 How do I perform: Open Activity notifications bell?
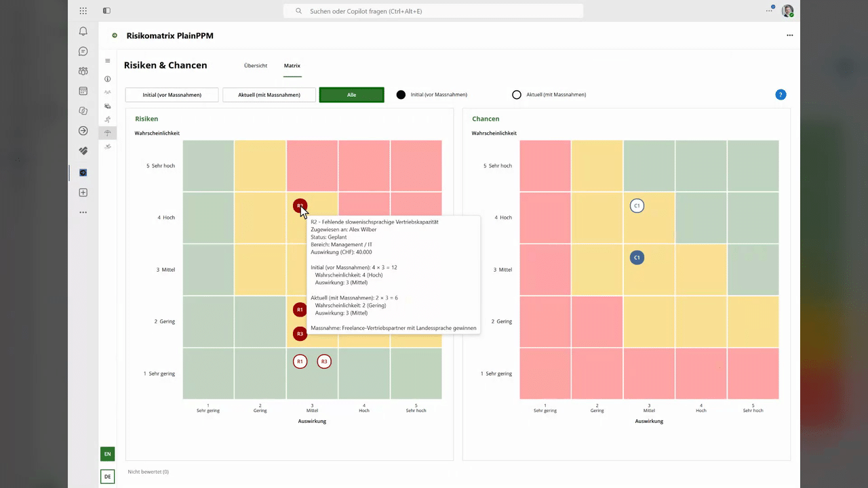pos(83,31)
